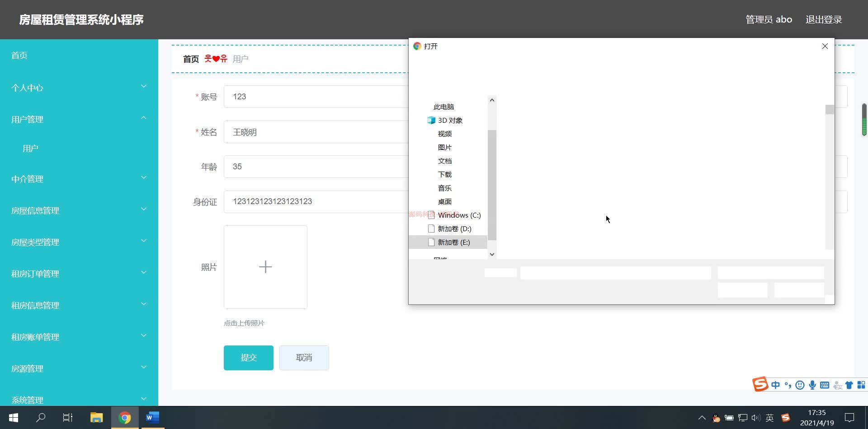This screenshot has width=868, height=429.
Task: Focus the 姓名 input field
Action: coord(316,132)
